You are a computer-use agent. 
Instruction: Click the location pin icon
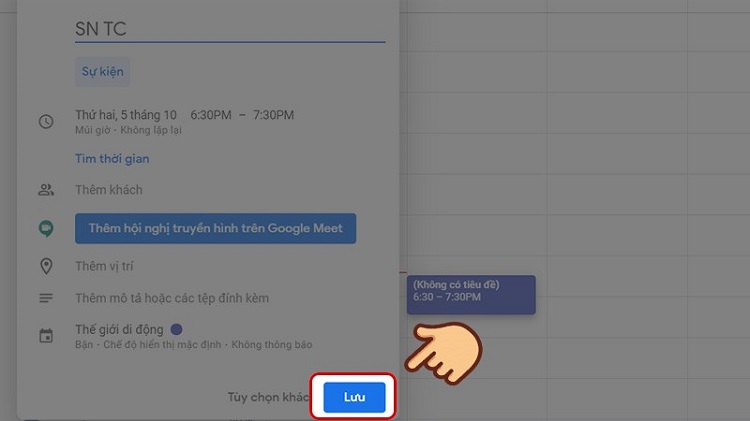(x=46, y=266)
